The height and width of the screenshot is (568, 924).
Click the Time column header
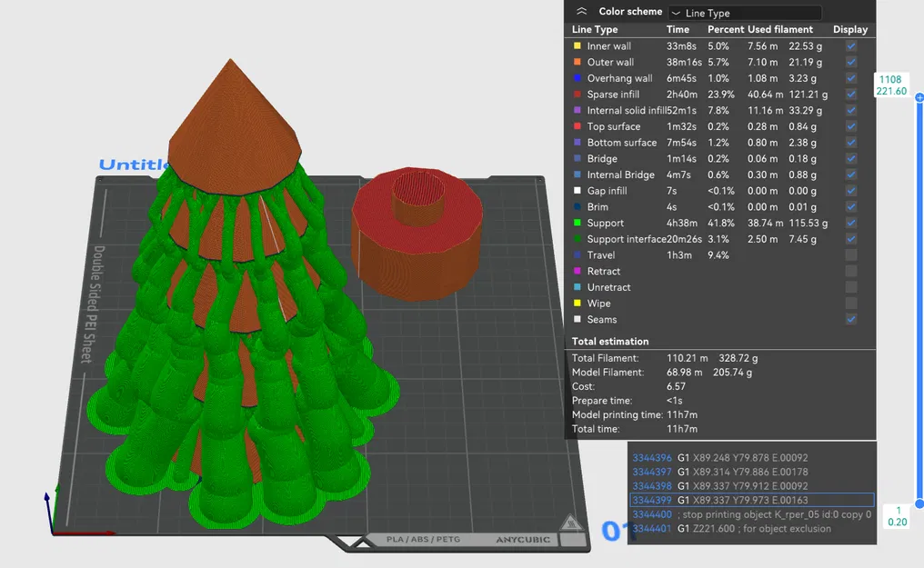pos(678,29)
